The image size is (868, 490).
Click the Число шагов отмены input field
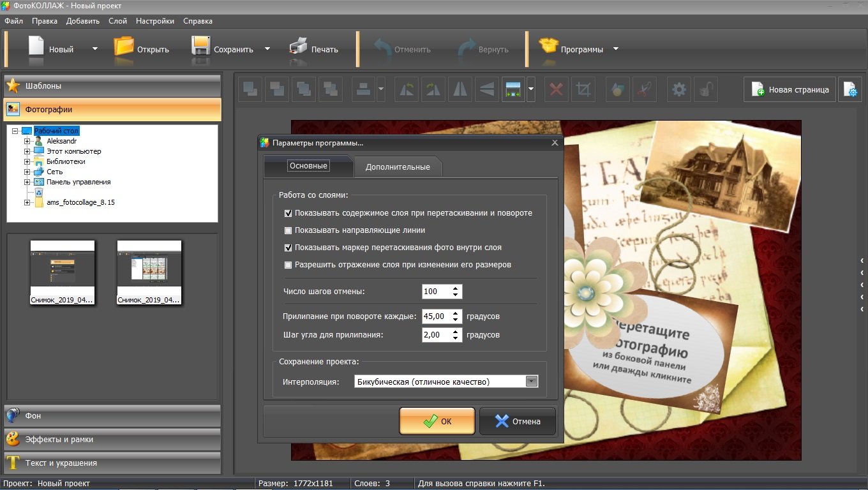point(436,292)
